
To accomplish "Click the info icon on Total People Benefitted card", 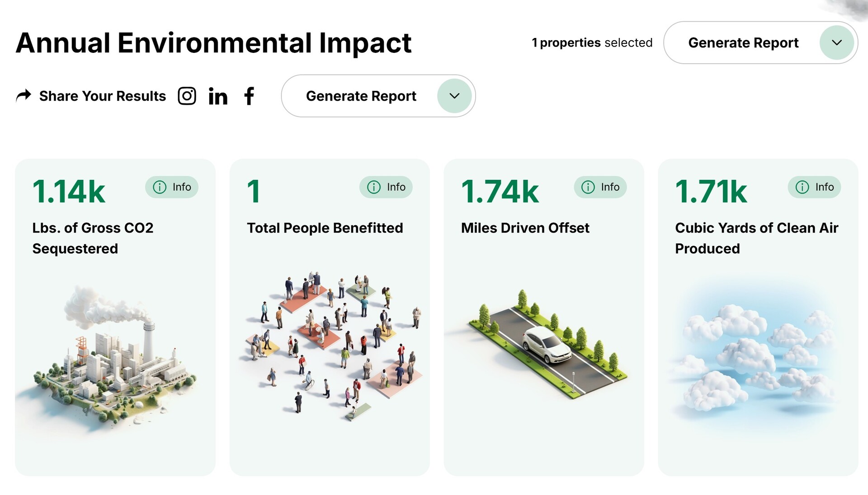I will (x=373, y=187).
